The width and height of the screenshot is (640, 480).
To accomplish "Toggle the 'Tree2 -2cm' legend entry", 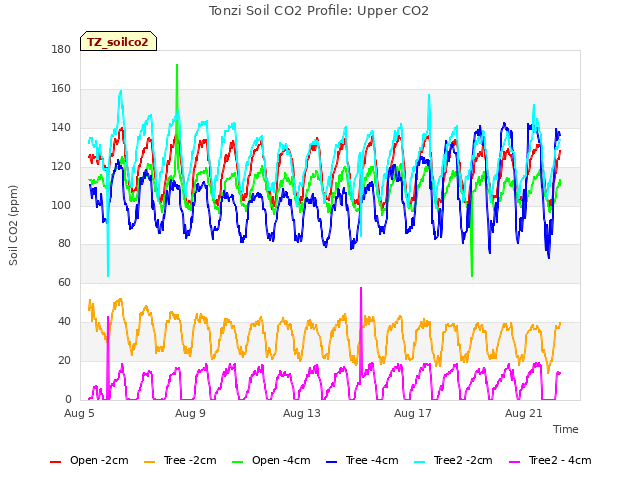I will (453, 461).
